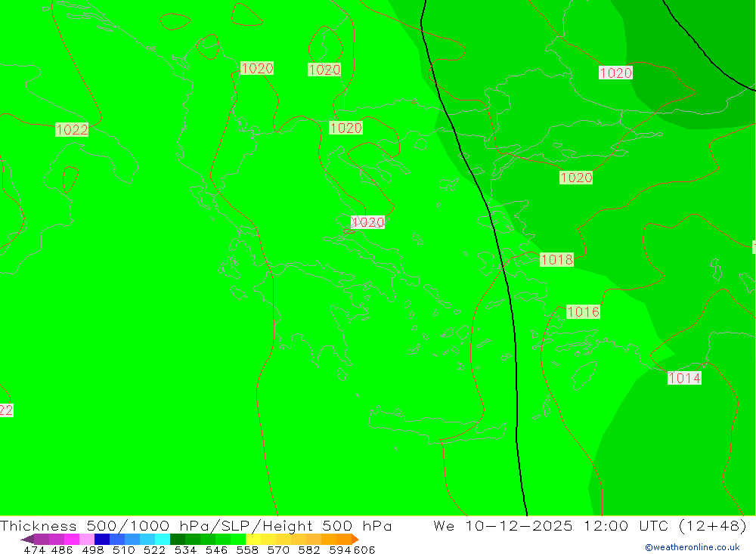Click the legend value 606
756x554 pixels.
click(x=364, y=550)
